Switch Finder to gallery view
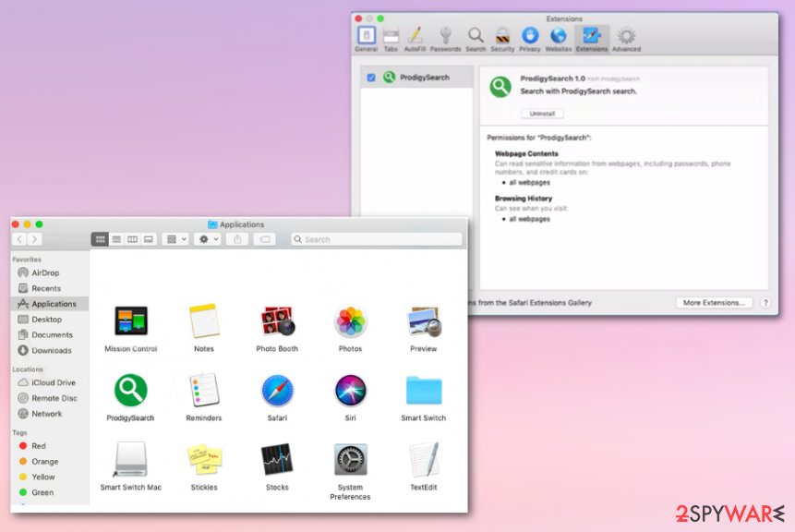Screen dimensions: 795x532 tap(149, 239)
